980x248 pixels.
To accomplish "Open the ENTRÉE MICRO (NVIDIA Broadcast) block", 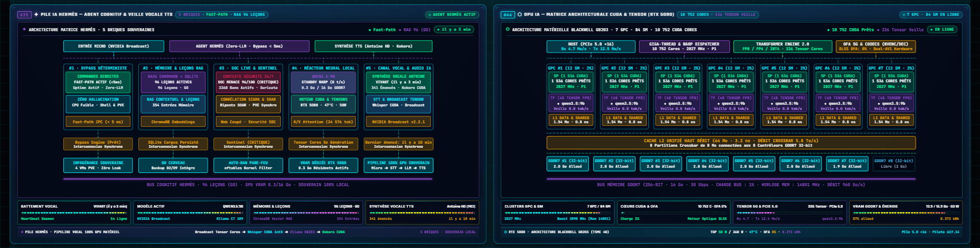I will [x=113, y=47].
